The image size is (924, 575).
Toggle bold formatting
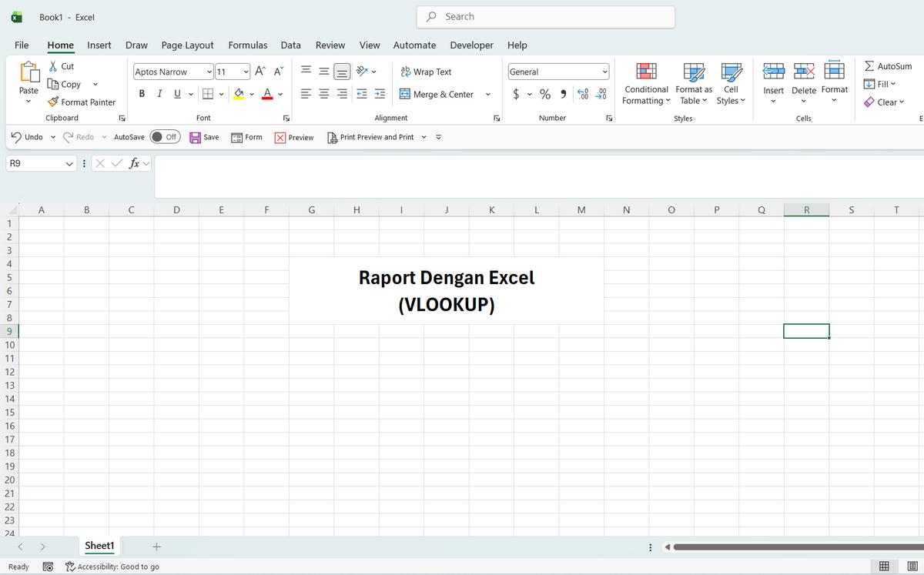tap(142, 92)
